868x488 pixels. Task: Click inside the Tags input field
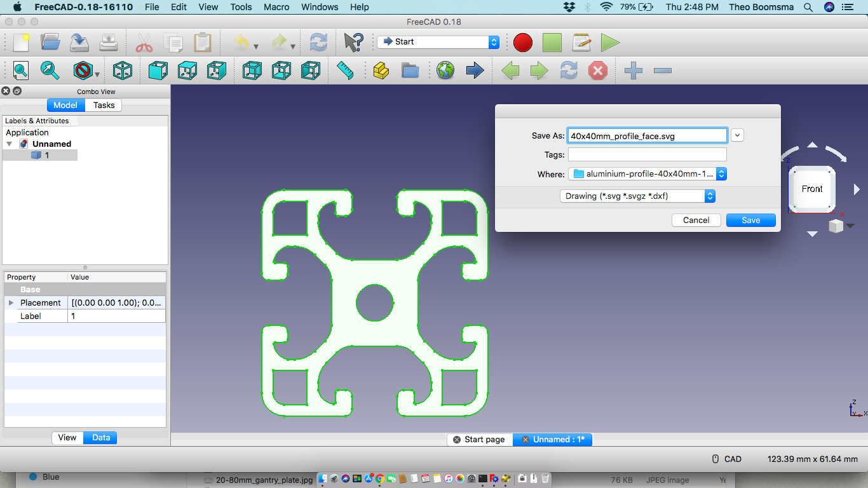click(x=647, y=154)
